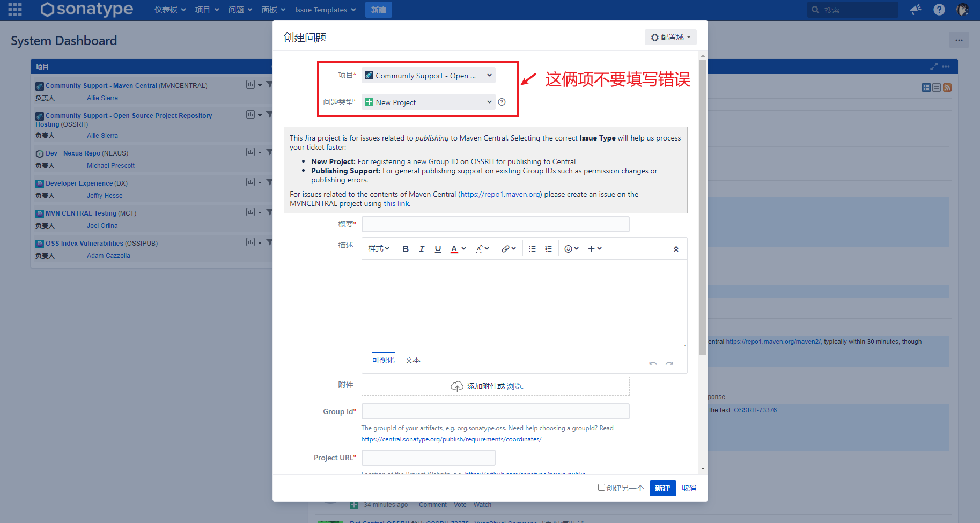Viewport: 980px width, 523px height.
Task: Click the browse attachments link
Action: [x=514, y=386]
